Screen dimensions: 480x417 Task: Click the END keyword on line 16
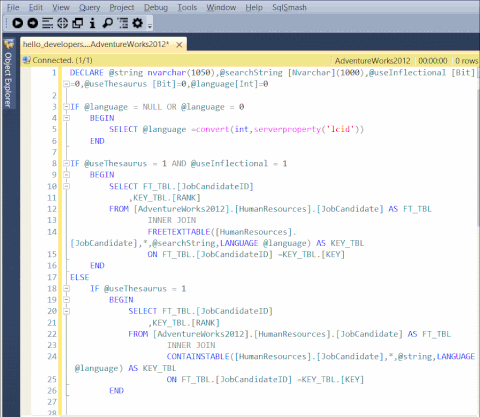pos(97,266)
